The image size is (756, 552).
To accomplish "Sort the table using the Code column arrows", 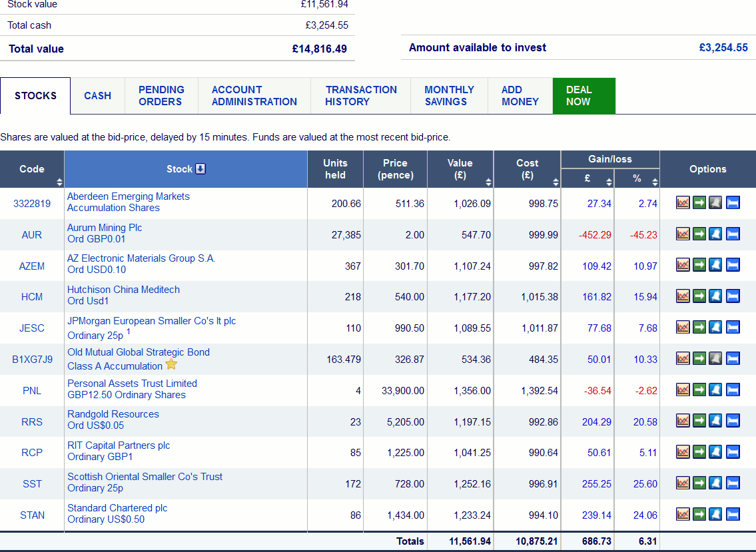I will pyautogui.click(x=59, y=182).
